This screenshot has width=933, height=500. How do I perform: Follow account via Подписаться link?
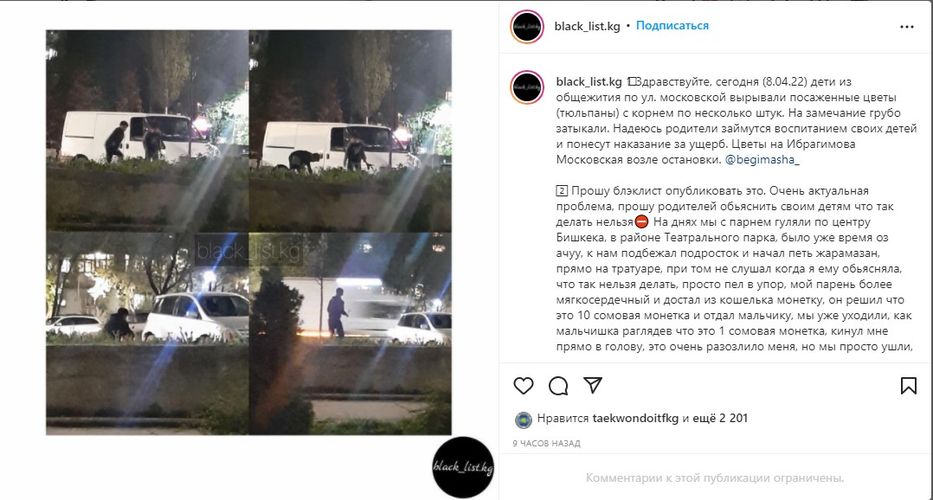[672, 26]
